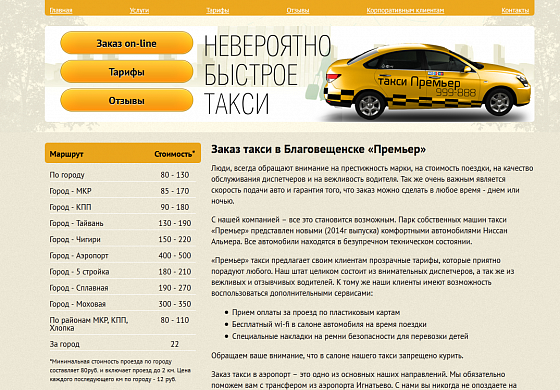This screenshot has width=560, height=390.
Task: Open the Отзывы top navigation link
Action: (x=298, y=10)
